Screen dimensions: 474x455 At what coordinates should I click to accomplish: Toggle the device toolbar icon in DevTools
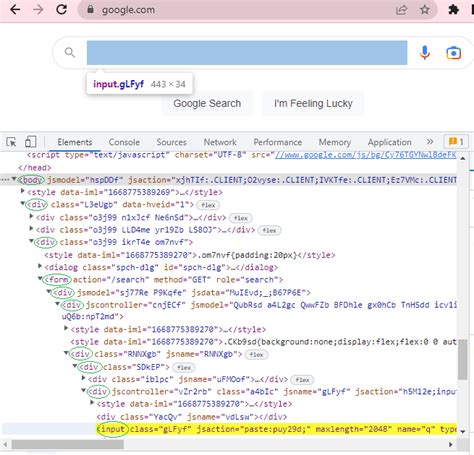click(x=31, y=142)
